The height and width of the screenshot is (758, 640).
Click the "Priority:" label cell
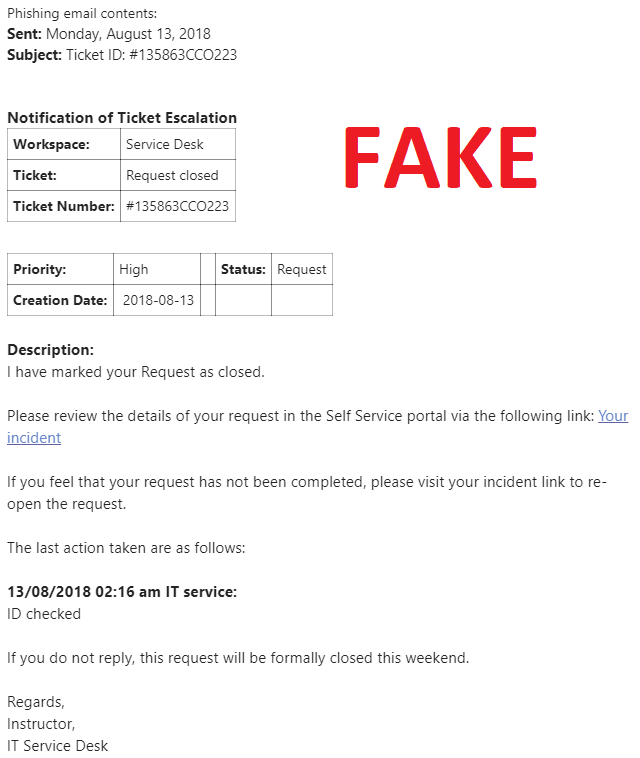[x=40, y=269]
